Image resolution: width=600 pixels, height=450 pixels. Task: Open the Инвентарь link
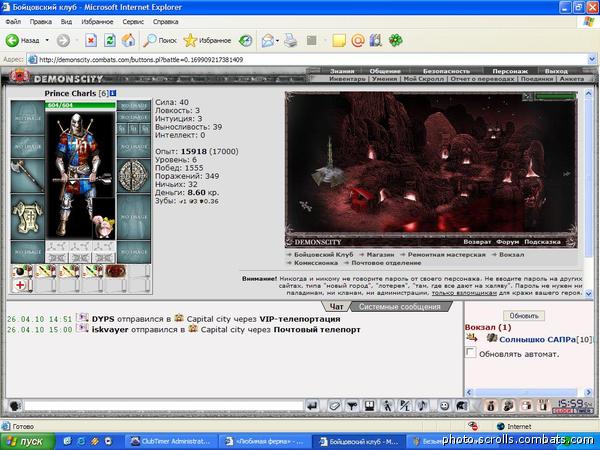pos(347,78)
